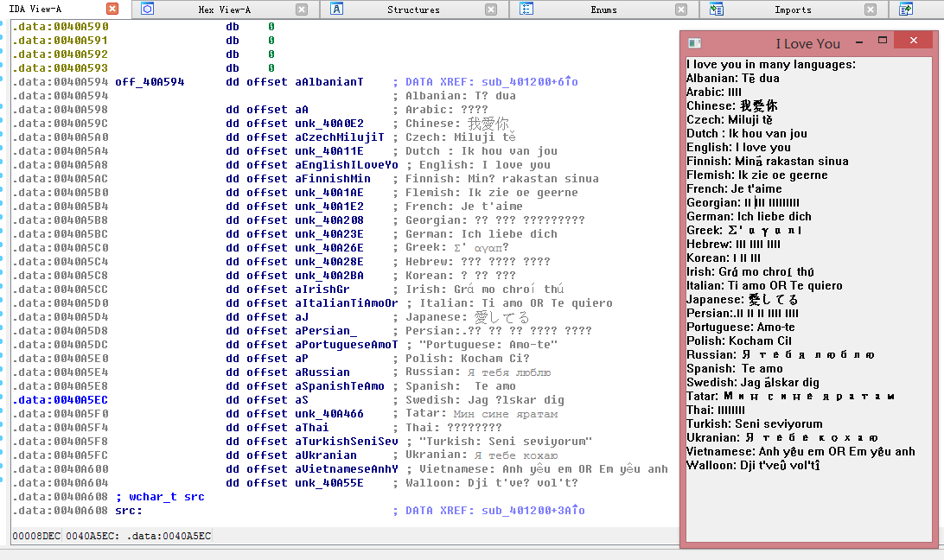Click the Exports tab icon at far right

pyautogui.click(x=905, y=9)
